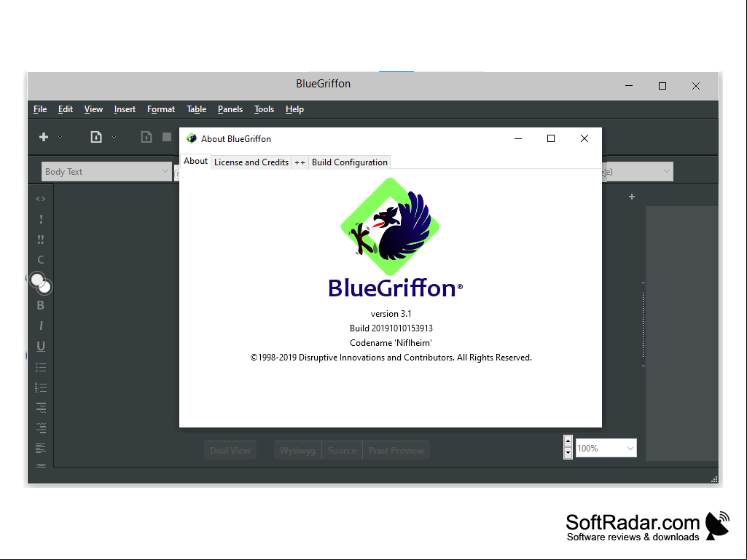
Task: Open the Edit menu
Action: click(66, 109)
